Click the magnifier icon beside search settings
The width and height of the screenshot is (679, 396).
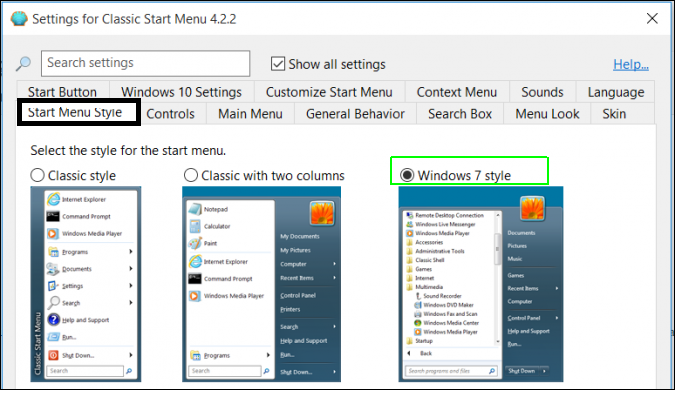tap(23, 65)
